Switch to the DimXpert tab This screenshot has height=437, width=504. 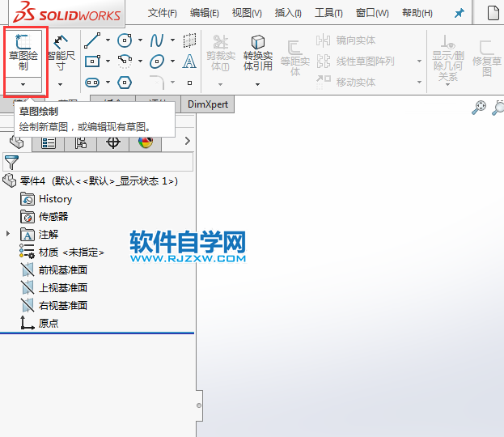208,104
